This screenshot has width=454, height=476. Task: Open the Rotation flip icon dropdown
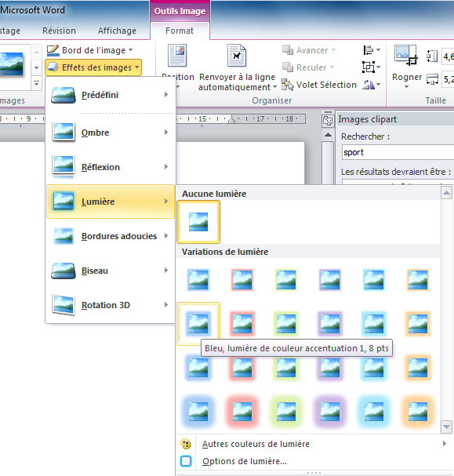click(x=372, y=85)
